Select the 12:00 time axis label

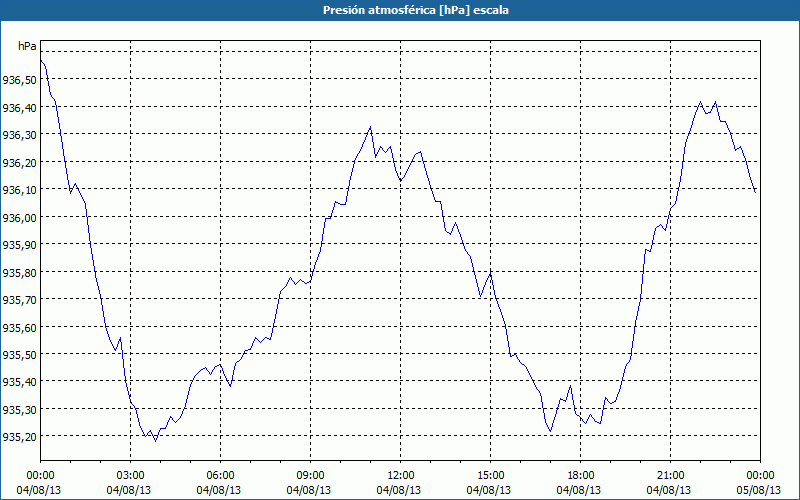click(x=401, y=476)
